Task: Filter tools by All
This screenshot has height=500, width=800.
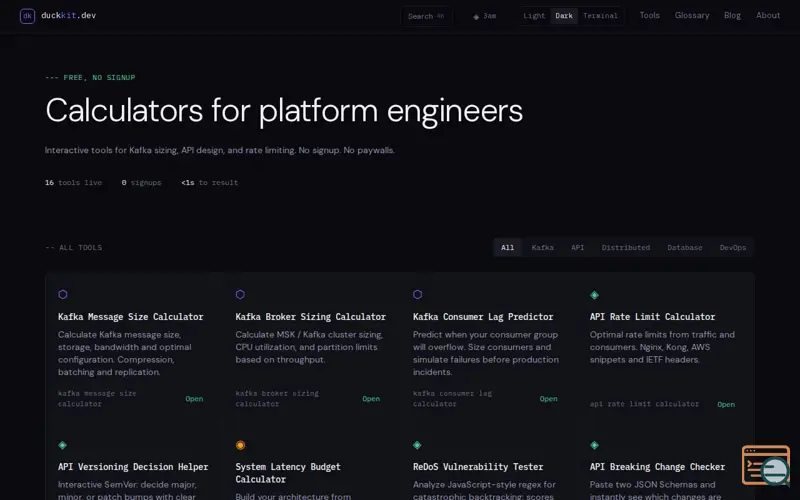Action: pos(508,247)
